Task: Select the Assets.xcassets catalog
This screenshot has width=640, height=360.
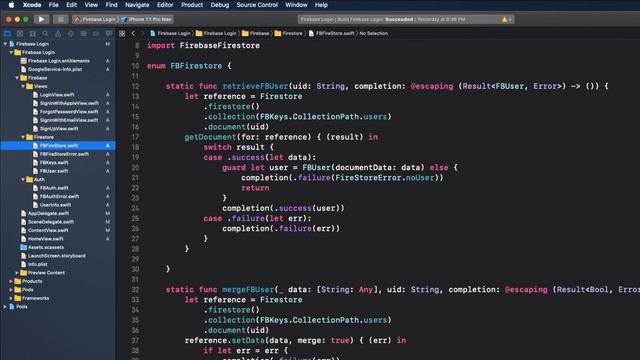Action: coord(46,247)
